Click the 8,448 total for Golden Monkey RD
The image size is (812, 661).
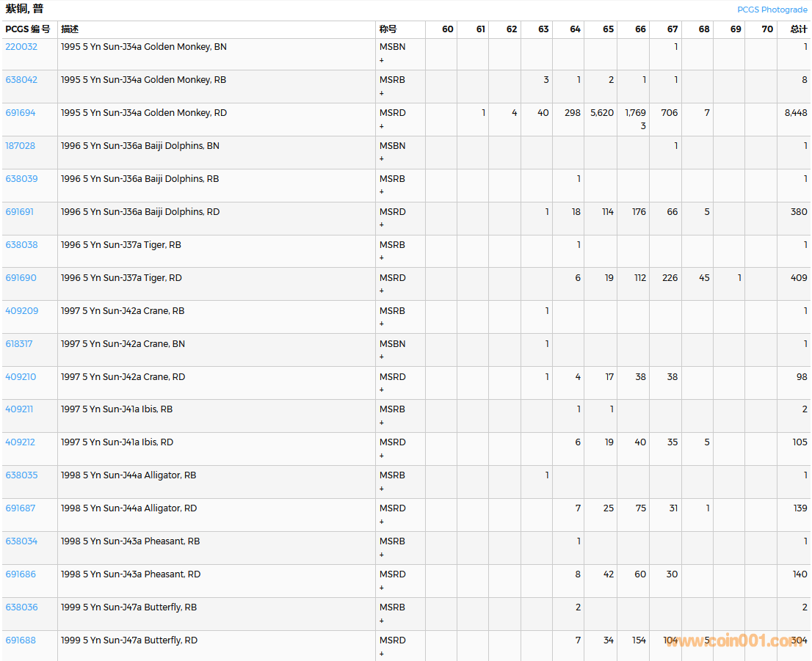tap(795, 113)
